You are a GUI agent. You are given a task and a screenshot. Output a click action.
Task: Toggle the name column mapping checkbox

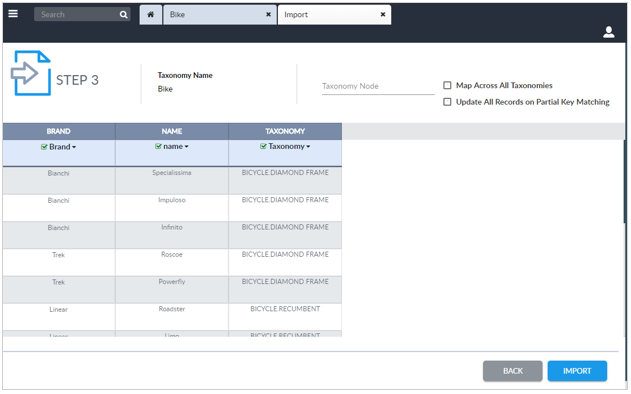tap(158, 146)
